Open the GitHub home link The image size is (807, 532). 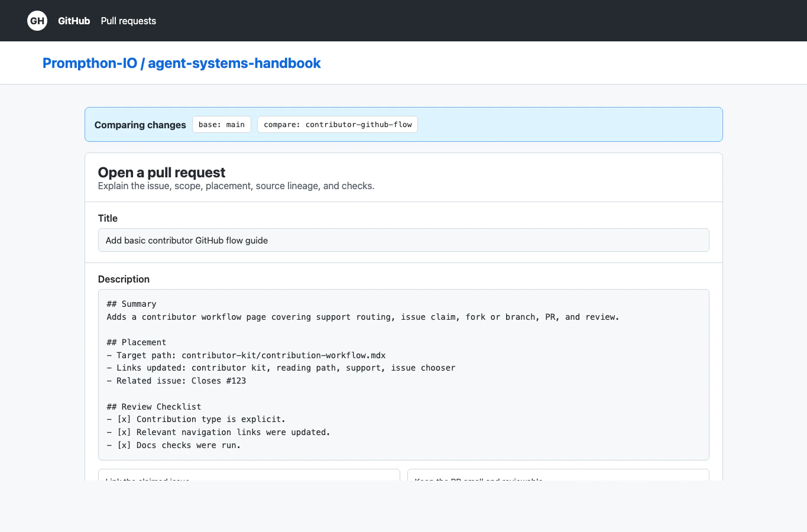tap(74, 21)
